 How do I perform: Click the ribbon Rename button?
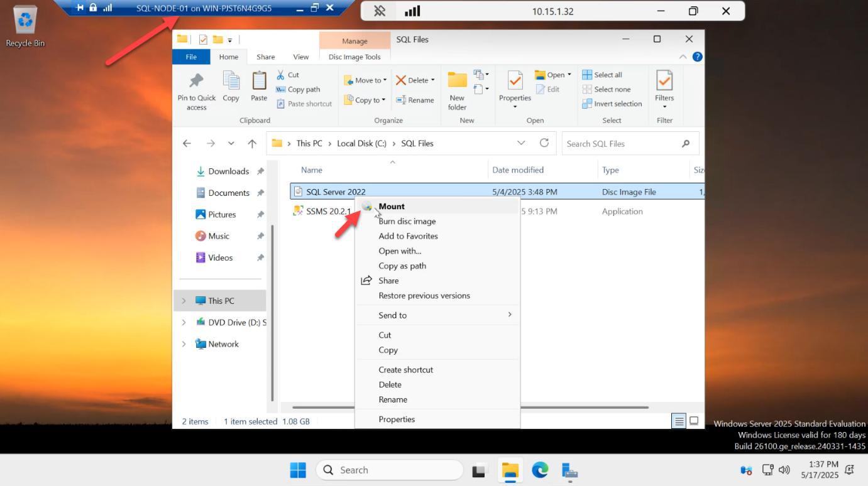tap(415, 100)
